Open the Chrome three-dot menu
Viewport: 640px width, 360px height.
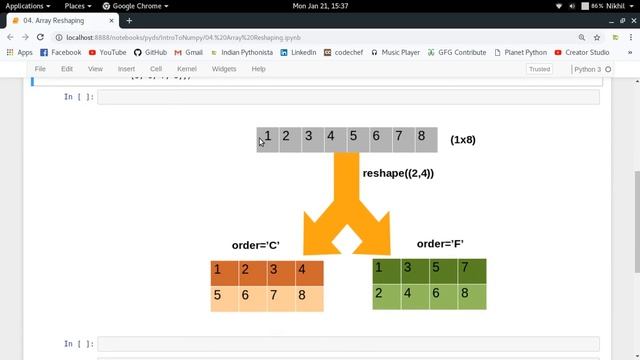(631, 38)
